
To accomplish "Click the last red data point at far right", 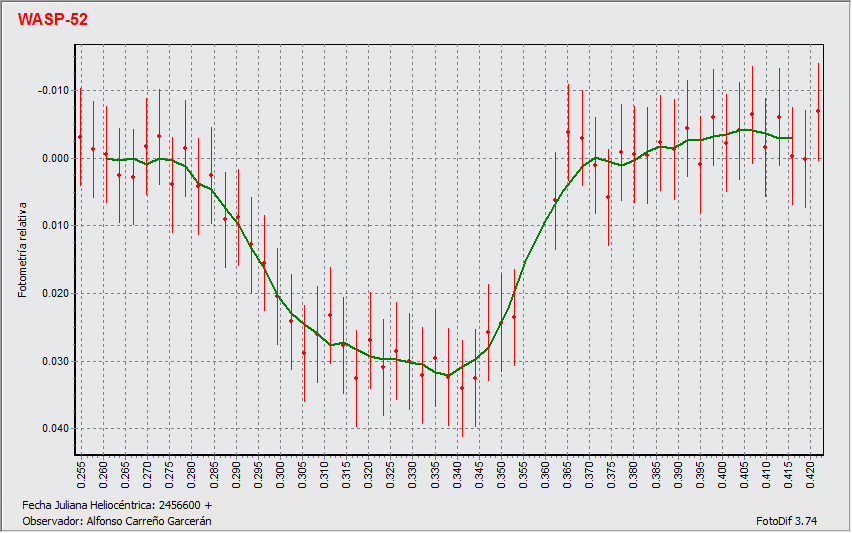I will pyautogui.click(x=818, y=111).
